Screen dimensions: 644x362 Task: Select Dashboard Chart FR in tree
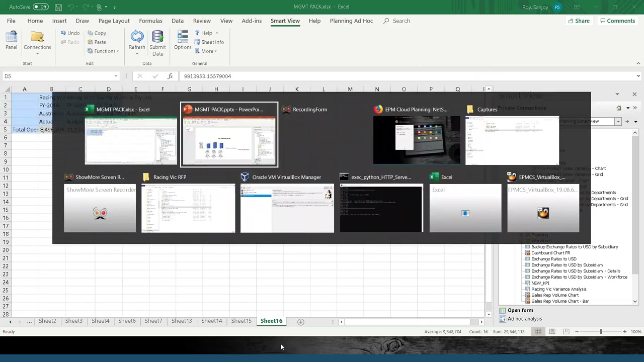click(x=550, y=253)
